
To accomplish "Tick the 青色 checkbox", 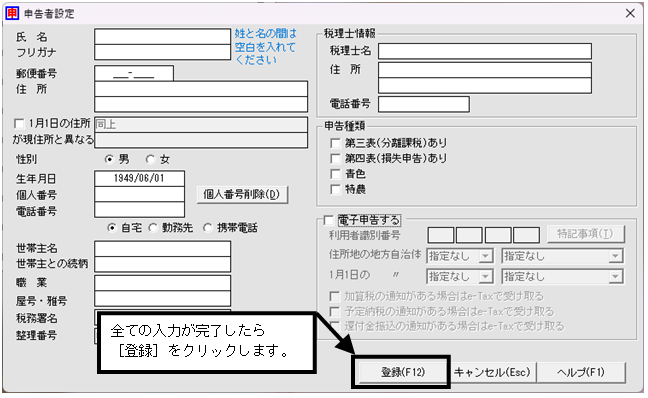I will tap(335, 174).
